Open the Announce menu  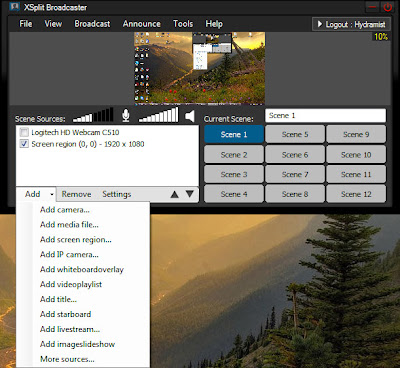(142, 24)
